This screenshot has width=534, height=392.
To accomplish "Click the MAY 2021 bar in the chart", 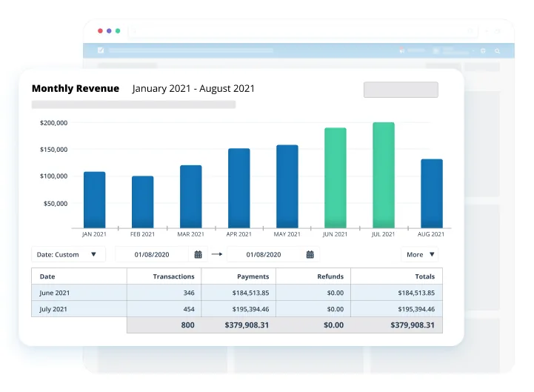I will (287, 187).
